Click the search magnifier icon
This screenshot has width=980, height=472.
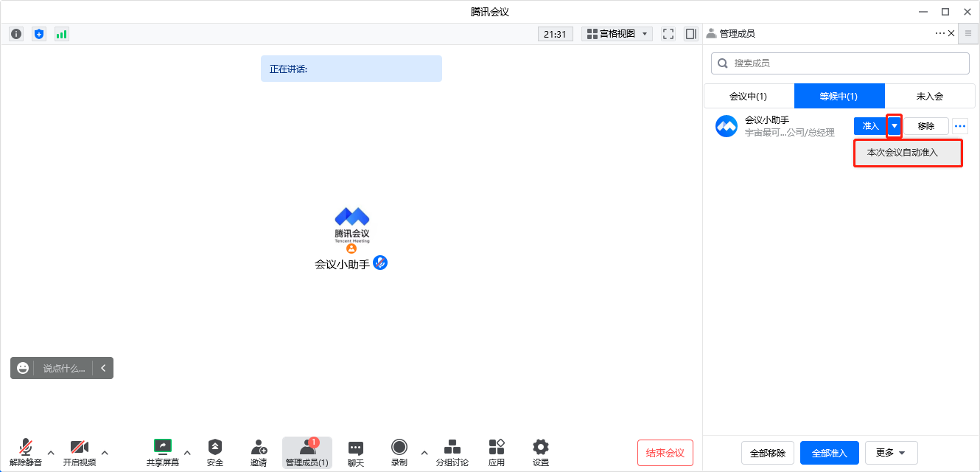pyautogui.click(x=723, y=63)
